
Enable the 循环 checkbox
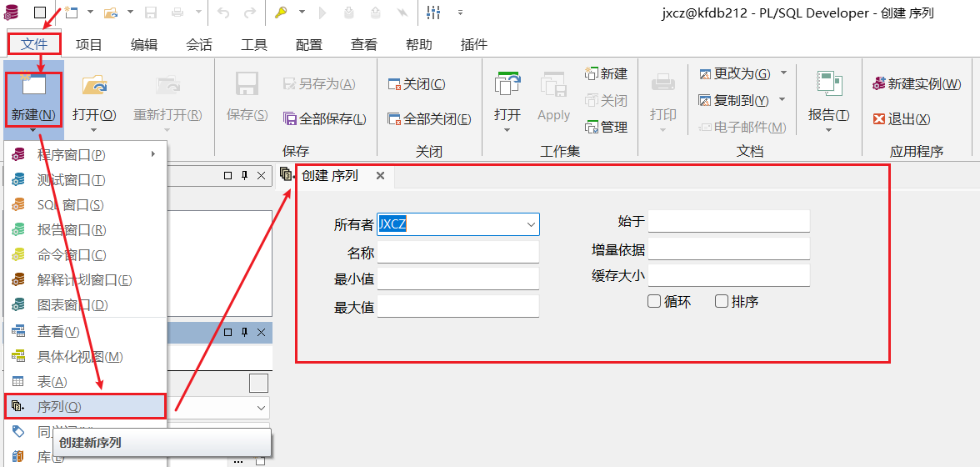coord(654,301)
